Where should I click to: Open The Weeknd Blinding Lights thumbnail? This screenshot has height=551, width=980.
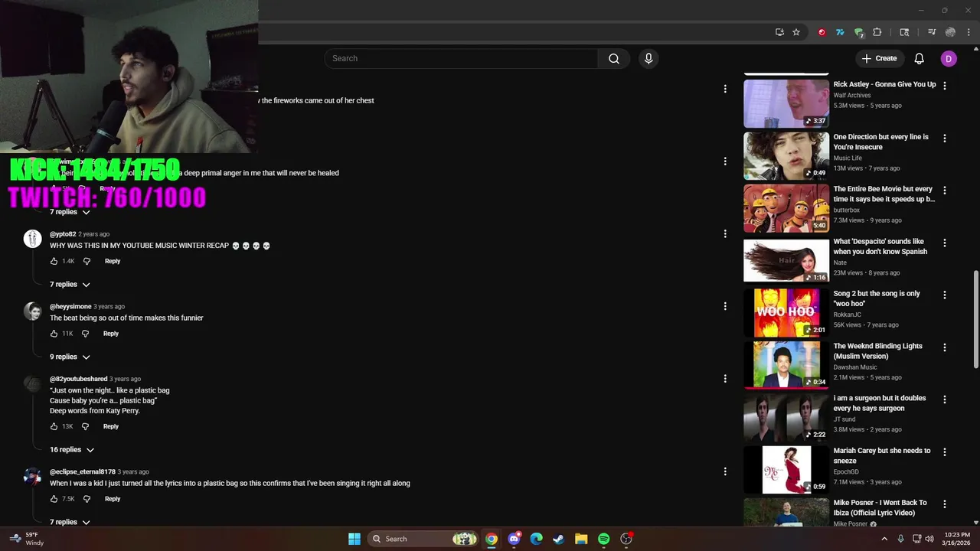pyautogui.click(x=786, y=365)
